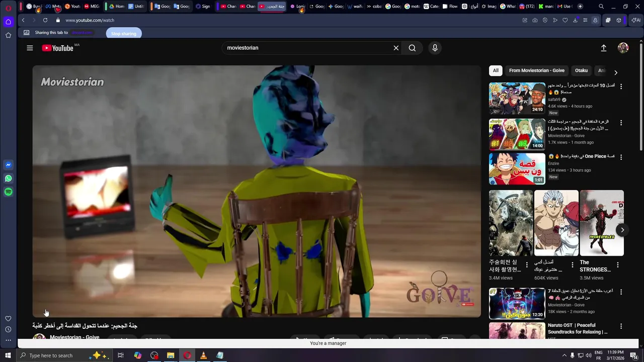
Task: Clear the search box with the X
Action: click(x=396, y=48)
